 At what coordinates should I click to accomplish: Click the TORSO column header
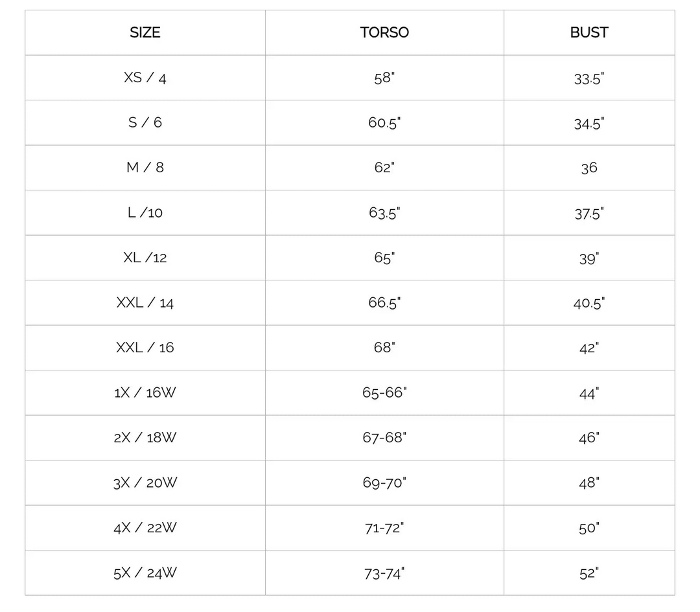tap(384, 32)
